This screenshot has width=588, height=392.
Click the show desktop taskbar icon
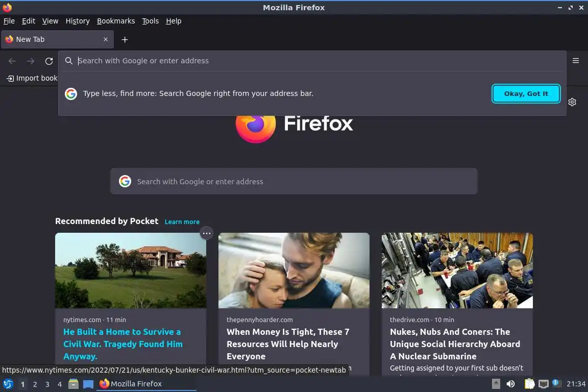click(x=88, y=384)
